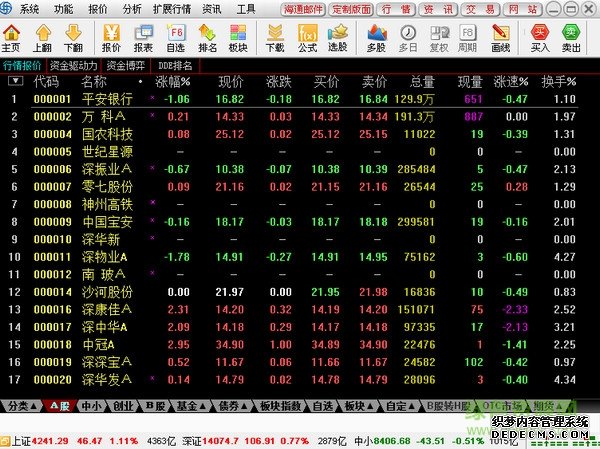Click the 深证 index value 14074.7
600x449 pixels.
point(221,441)
